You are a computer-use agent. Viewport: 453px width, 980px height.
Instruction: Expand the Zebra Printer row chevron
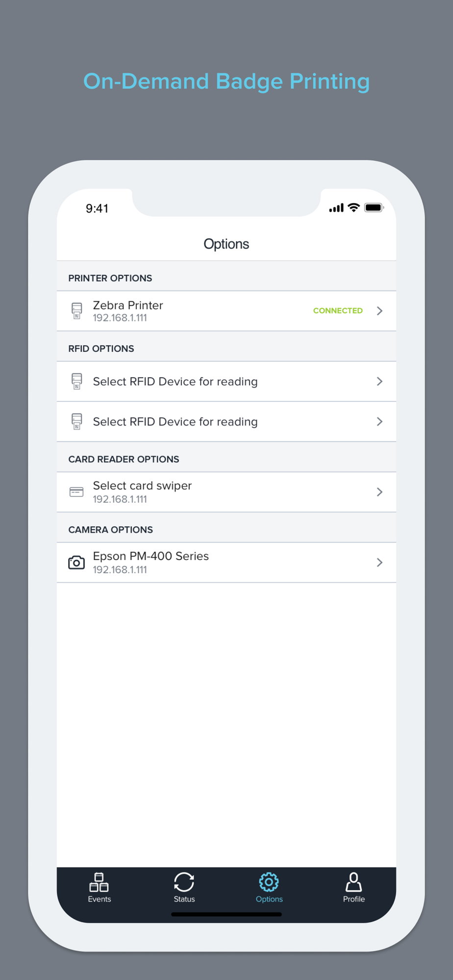click(x=379, y=311)
